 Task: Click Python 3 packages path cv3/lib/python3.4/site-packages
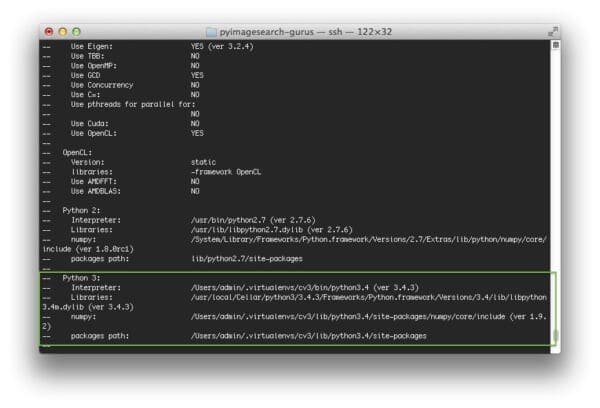pos(308,336)
